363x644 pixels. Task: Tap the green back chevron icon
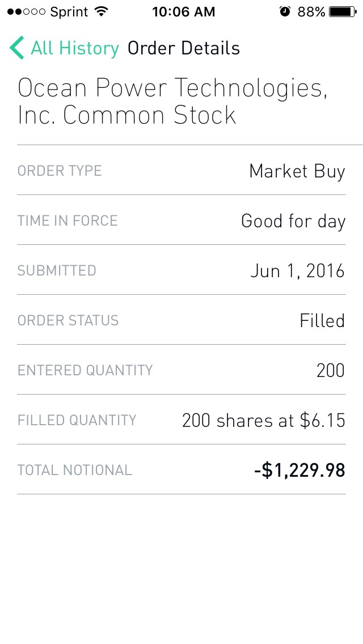[x=17, y=48]
